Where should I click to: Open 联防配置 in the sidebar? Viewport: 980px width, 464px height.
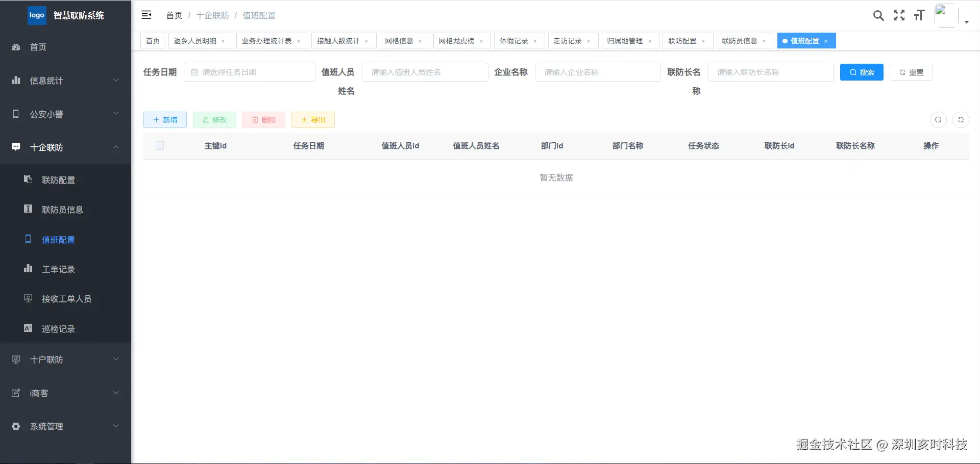pyautogui.click(x=65, y=180)
